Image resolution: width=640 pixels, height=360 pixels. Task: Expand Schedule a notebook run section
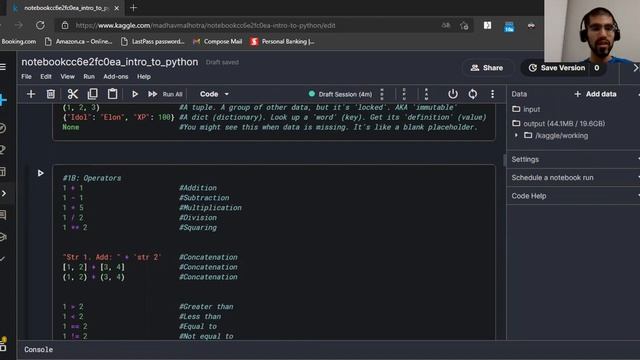pos(573,178)
